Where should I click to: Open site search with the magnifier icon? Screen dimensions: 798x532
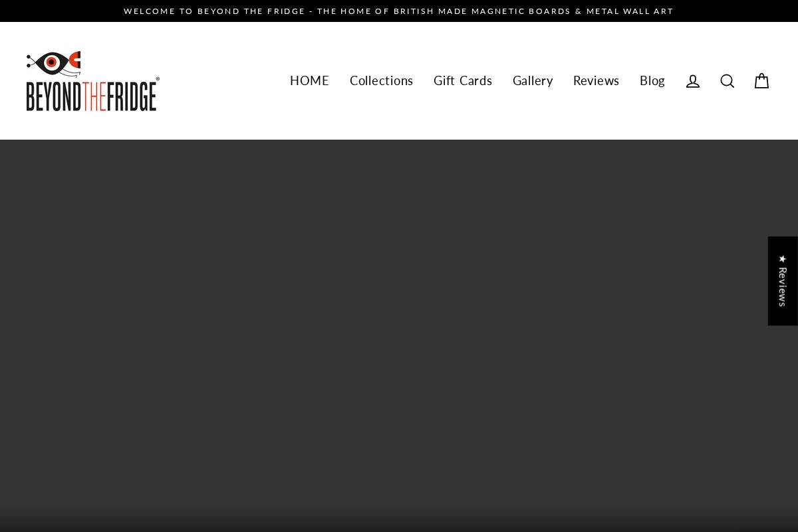point(728,80)
